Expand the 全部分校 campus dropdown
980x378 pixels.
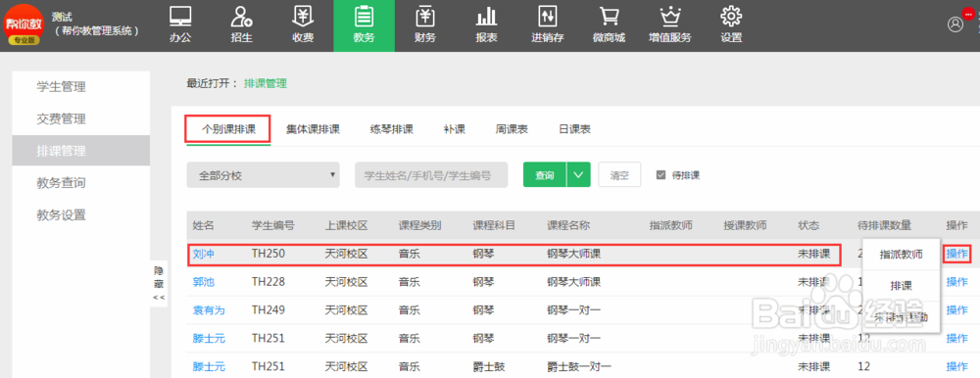point(263,175)
